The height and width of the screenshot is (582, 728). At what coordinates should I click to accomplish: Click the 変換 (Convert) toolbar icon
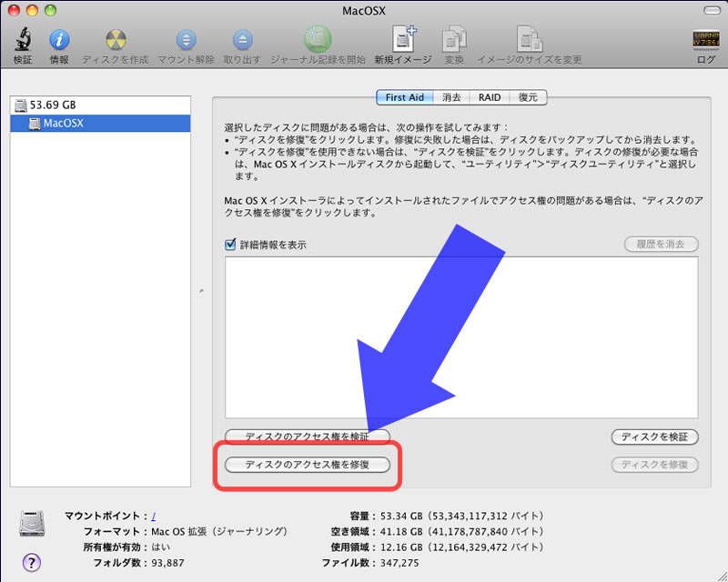pos(454,39)
